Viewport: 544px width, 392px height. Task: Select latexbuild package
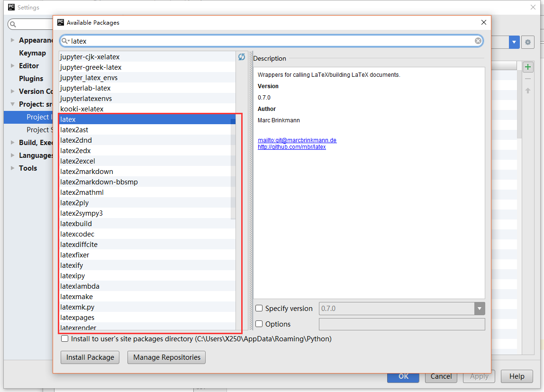click(x=147, y=223)
